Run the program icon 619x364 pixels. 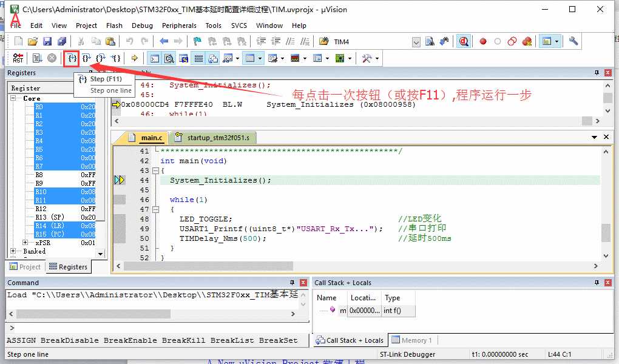click(x=37, y=58)
